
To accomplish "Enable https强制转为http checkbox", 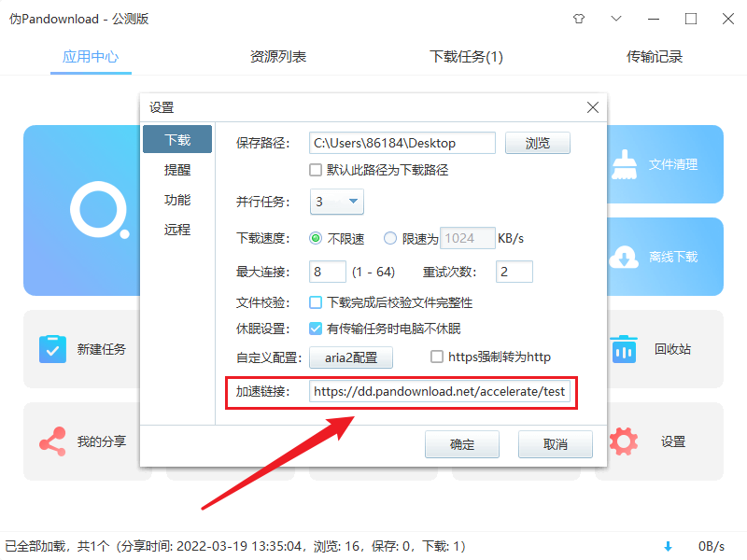I will pos(437,357).
